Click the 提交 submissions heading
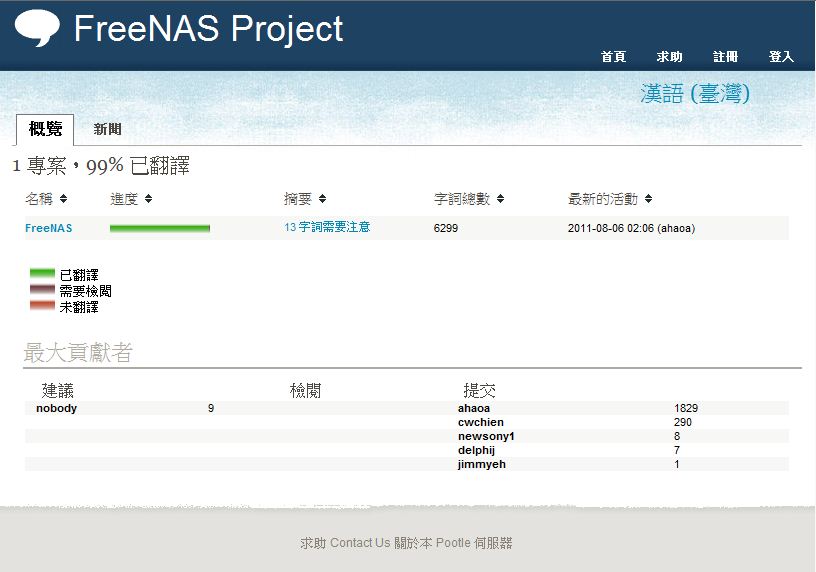Image resolution: width=816 pixels, height=572 pixels. pyautogui.click(x=479, y=390)
